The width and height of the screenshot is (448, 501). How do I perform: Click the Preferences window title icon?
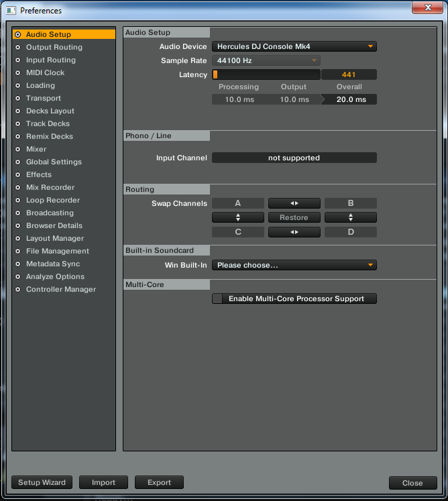pyautogui.click(x=11, y=11)
